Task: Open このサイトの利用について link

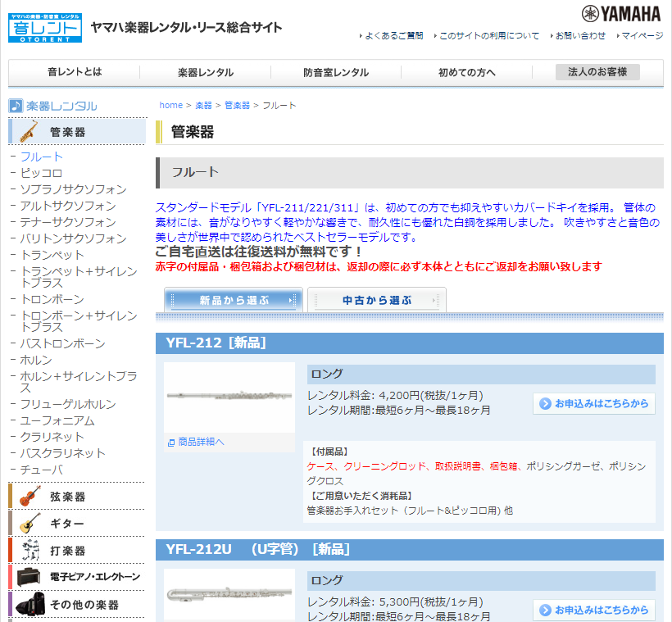Action: tap(489, 36)
